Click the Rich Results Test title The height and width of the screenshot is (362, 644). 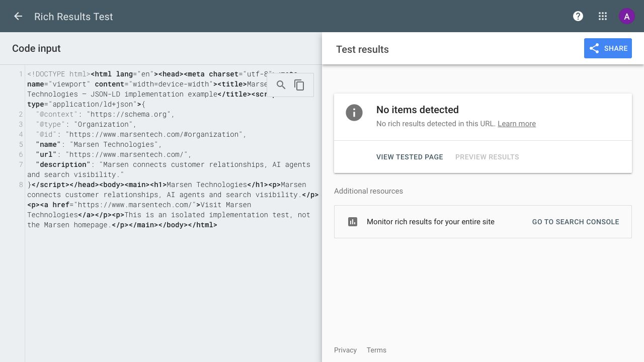click(x=73, y=17)
